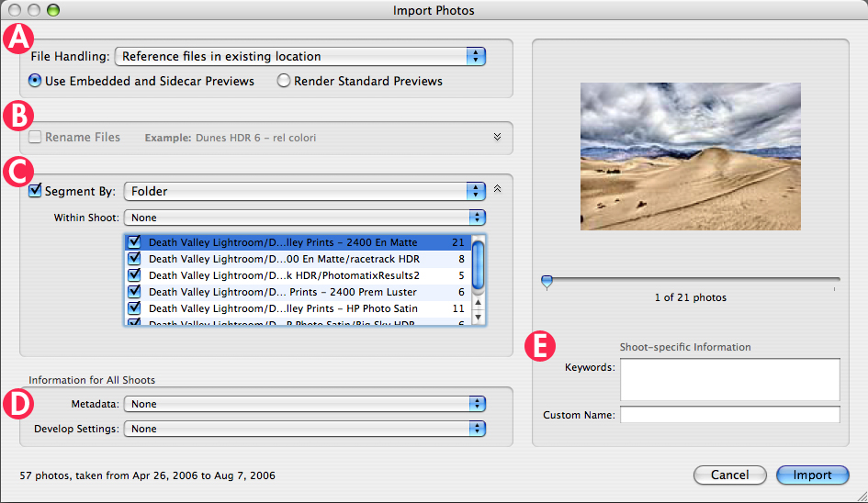
Task: Open the Develop Settings dropdown
Action: click(306, 429)
